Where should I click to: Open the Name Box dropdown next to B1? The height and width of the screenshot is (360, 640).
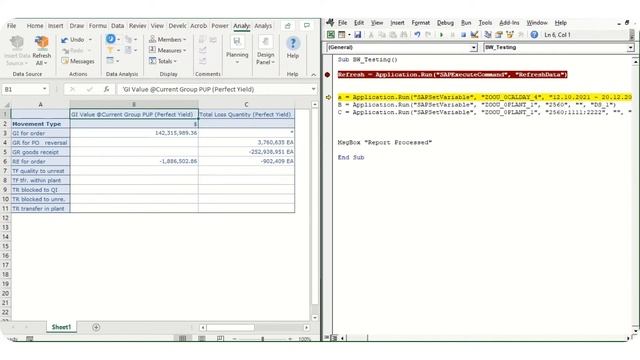tap(44, 89)
